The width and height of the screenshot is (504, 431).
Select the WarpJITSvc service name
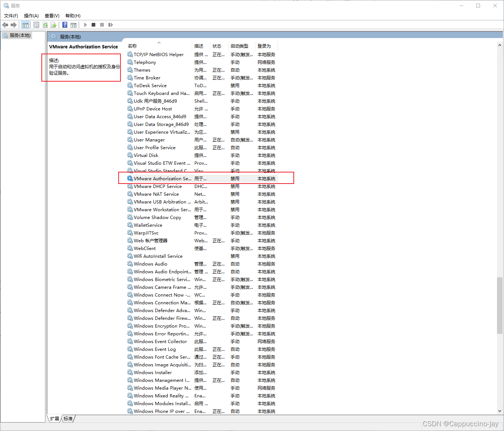[x=146, y=233]
